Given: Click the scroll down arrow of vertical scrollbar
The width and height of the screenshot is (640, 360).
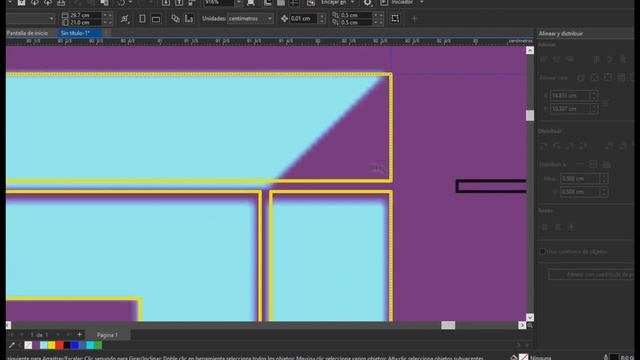Looking at the screenshot, I should pyautogui.click(x=530, y=317).
